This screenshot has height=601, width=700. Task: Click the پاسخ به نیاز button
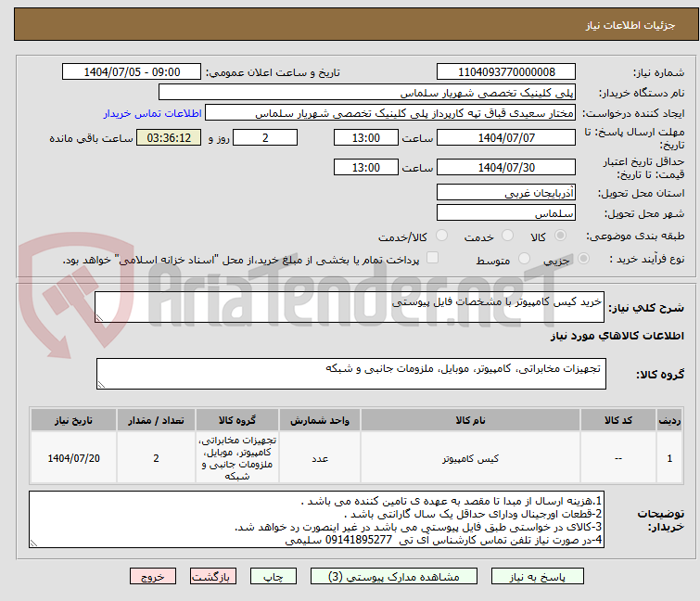coord(538,577)
